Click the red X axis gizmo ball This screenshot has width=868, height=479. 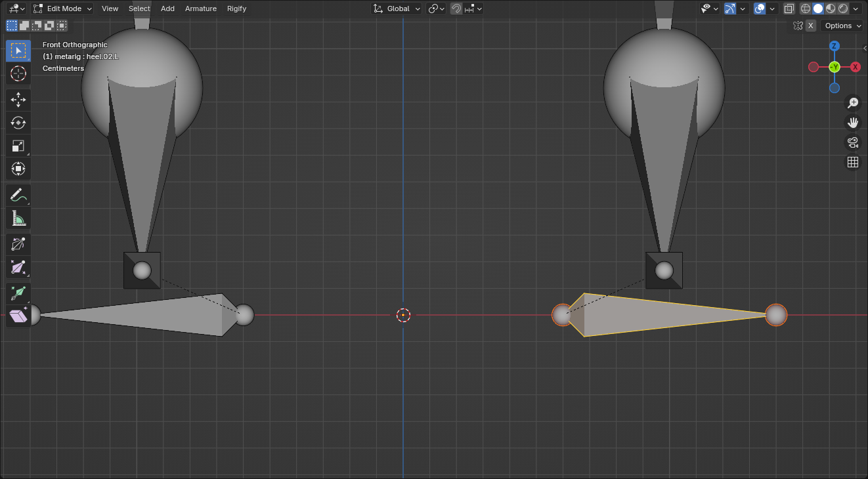(x=856, y=67)
